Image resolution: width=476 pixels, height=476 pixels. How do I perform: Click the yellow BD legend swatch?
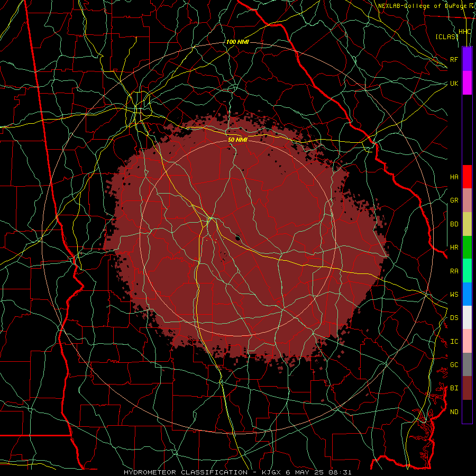467,224
